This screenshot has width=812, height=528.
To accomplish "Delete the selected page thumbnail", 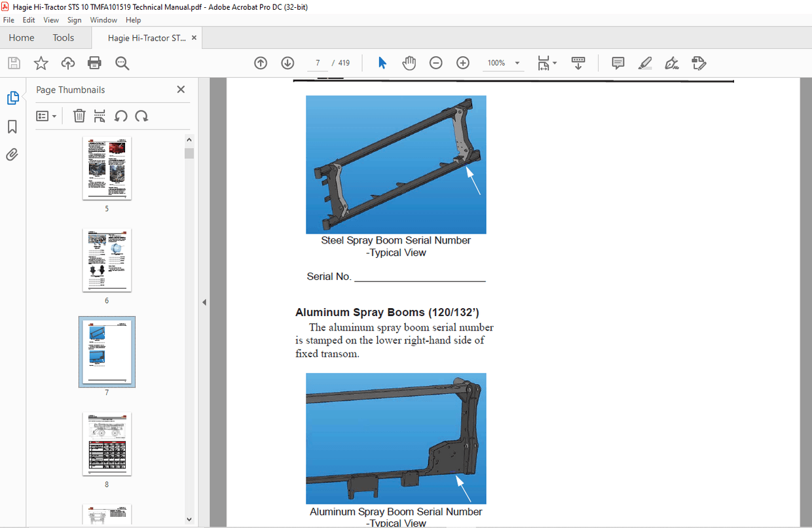I will coord(79,116).
